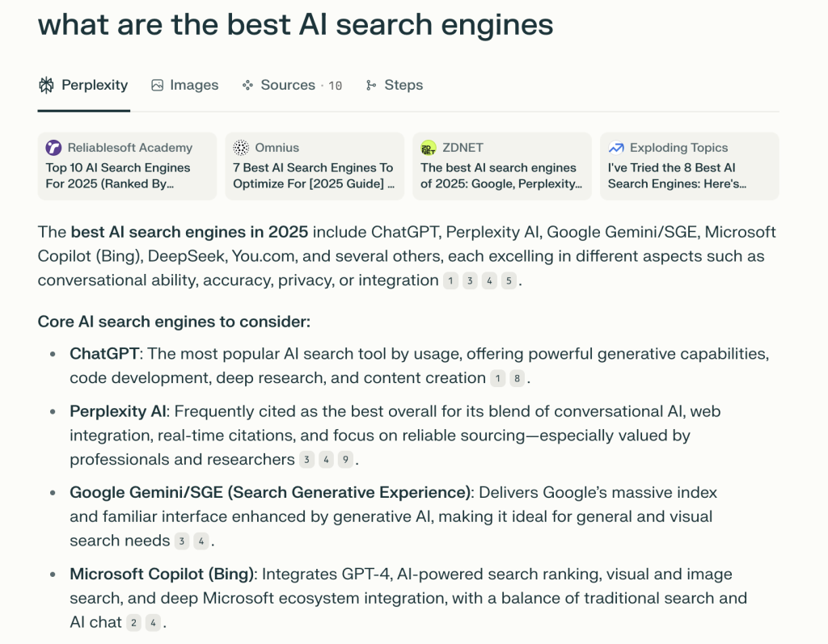Click the Reliablesoft Academy favicon
Screen dimensions: 828x644
coord(54,148)
